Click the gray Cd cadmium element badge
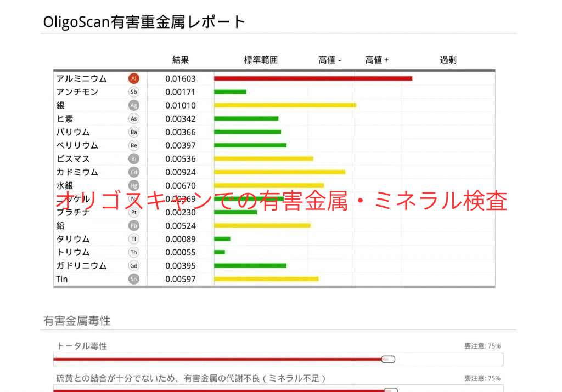 tap(134, 172)
